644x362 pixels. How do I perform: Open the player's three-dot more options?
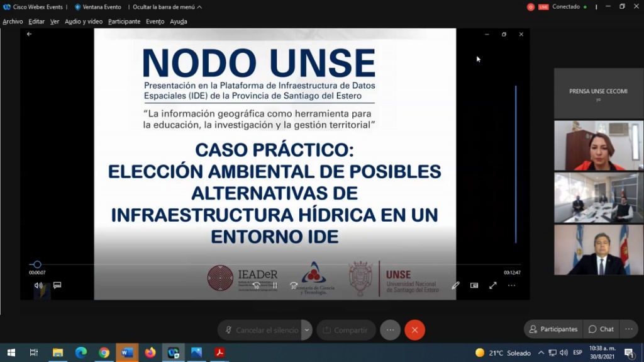(x=511, y=285)
